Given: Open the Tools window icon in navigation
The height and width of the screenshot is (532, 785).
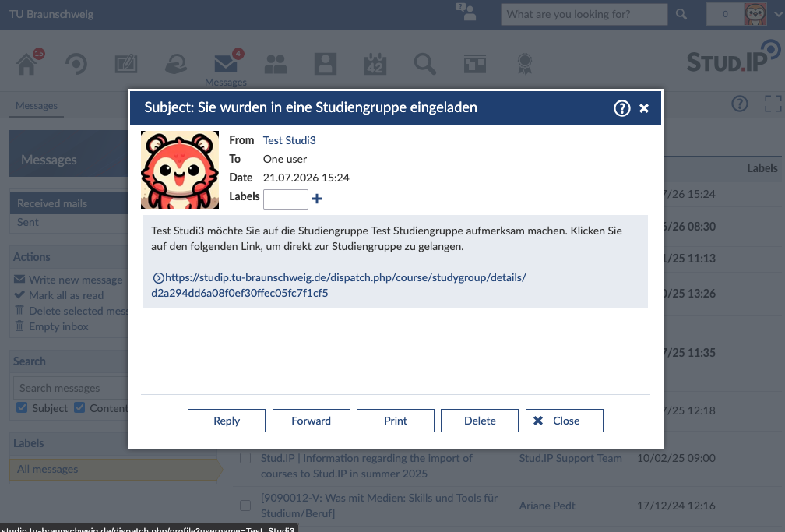Looking at the screenshot, I should [x=474, y=64].
